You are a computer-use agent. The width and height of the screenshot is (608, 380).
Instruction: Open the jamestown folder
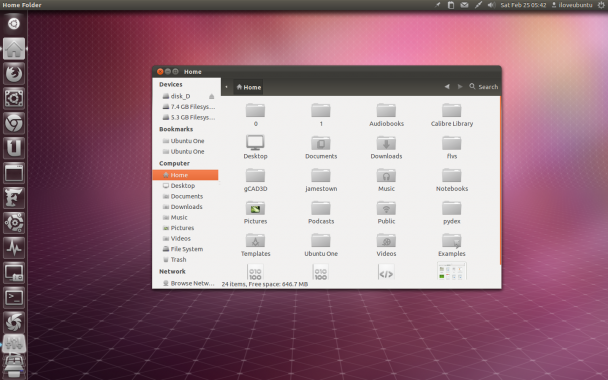point(321,180)
